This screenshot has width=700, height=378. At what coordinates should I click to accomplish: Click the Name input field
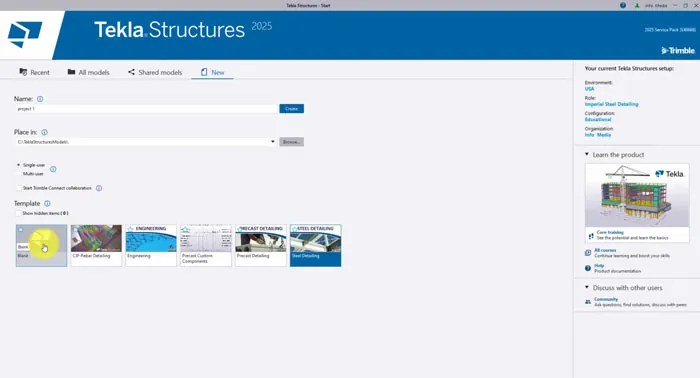point(146,109)
